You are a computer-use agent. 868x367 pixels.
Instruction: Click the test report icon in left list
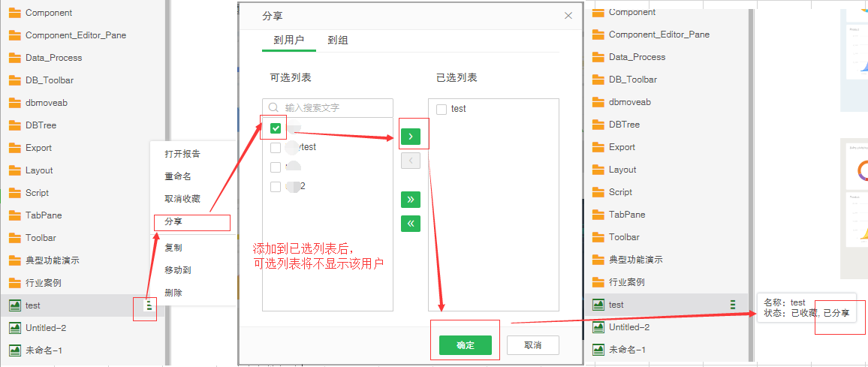click(14, 305)
